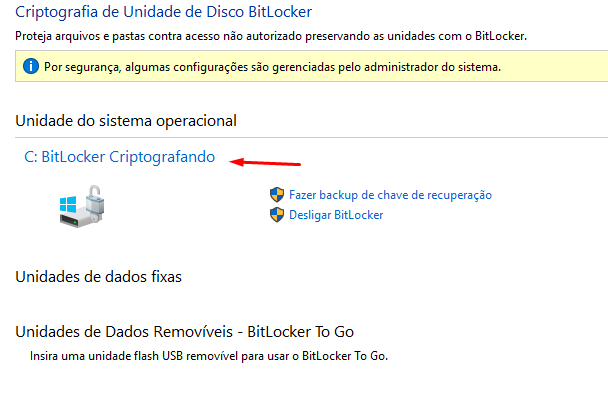Click the Unidades de Dados Removíveis heading
This screenshot has width=608, height=400.
point(185,332)
